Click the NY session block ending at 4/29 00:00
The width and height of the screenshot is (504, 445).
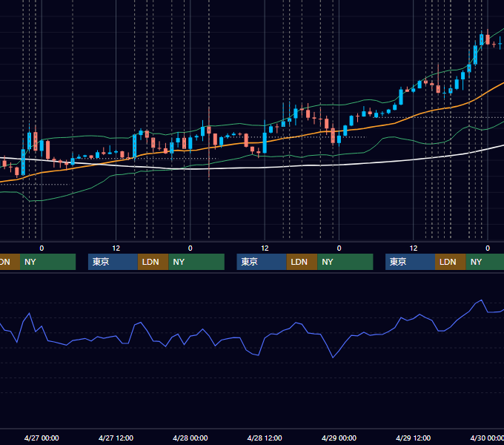(345, 262)
